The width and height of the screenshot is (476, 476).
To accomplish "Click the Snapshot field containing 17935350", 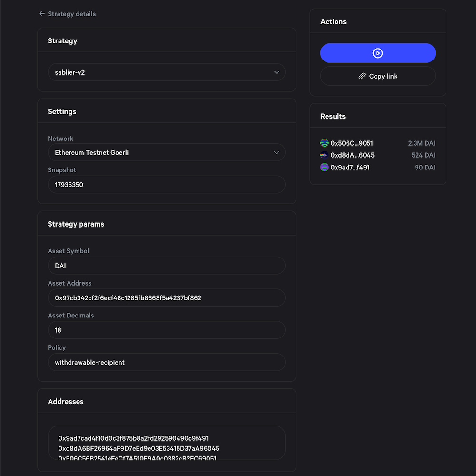I will (167, 185).
